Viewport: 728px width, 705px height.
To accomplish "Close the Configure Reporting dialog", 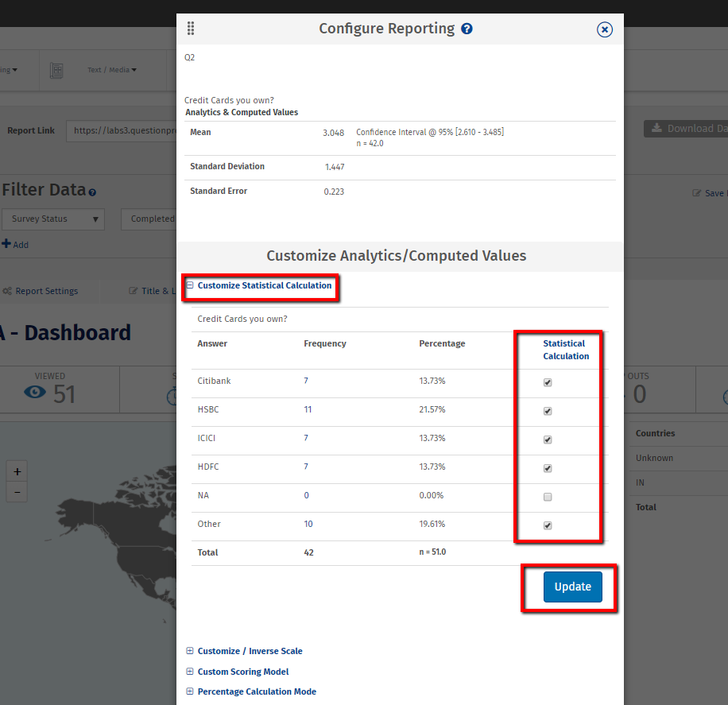I will point(605,29).
